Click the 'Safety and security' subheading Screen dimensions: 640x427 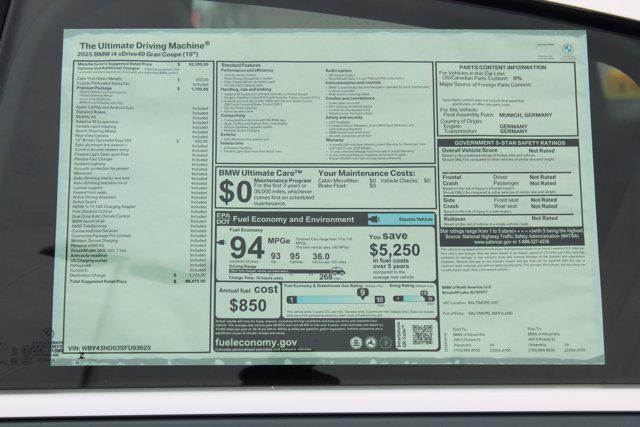point(344,117)
